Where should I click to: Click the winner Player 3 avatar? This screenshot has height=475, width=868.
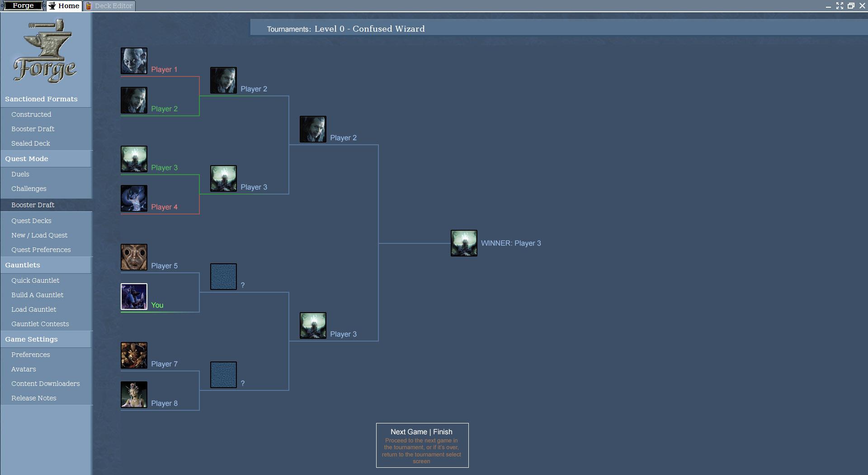(x=464, y=243)
